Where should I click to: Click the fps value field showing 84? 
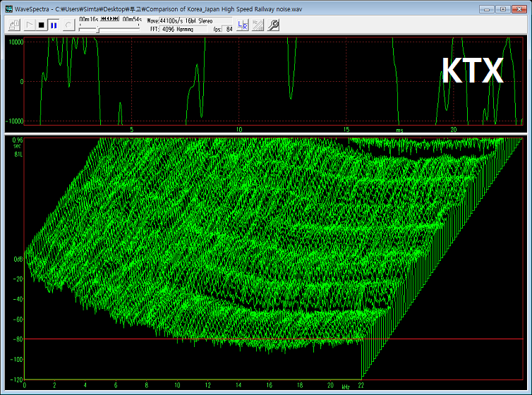[229, 29]
